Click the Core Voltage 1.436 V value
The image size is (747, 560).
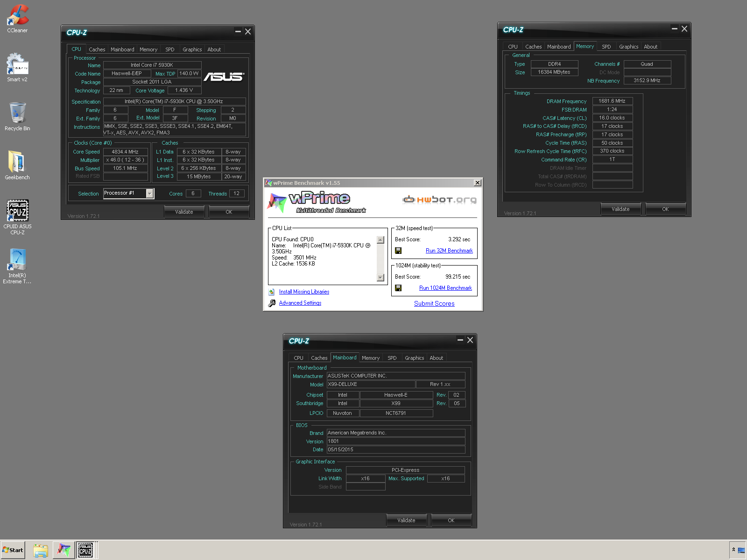click(x=184, y=90)
